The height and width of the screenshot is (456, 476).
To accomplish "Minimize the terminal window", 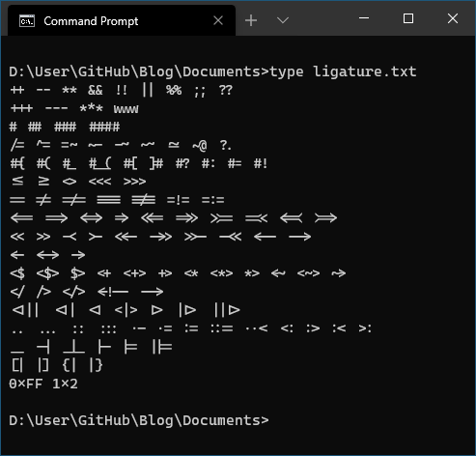I will point(364,18).
